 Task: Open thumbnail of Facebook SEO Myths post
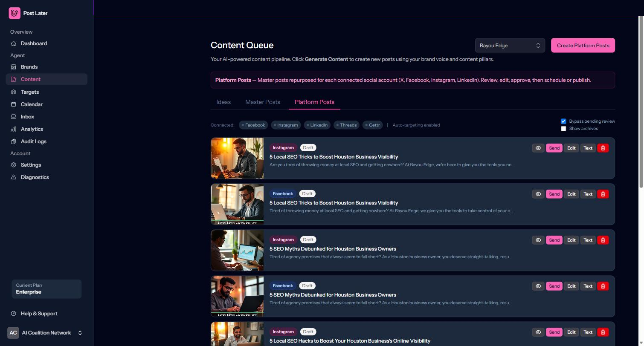click(237, 296)
